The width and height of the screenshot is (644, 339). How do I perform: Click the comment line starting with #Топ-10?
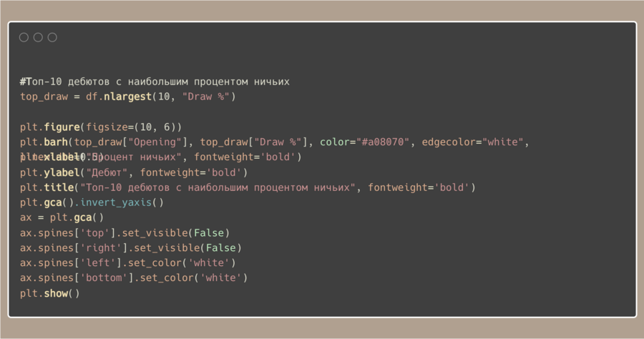155,82
